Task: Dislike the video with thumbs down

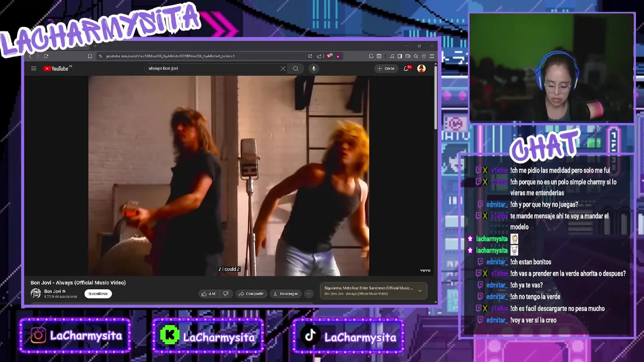Action: tap(225, 294)
